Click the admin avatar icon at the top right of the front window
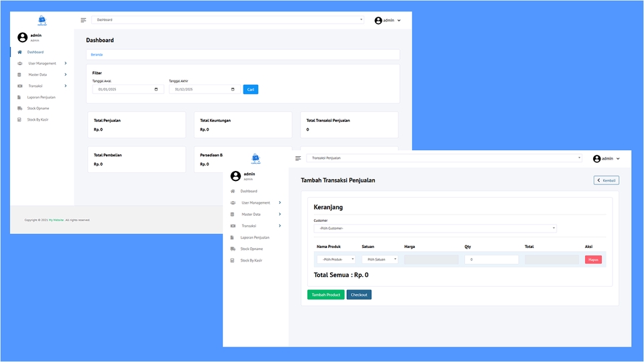Image resolution: width=644 pixels, height=362 pixels. (596, 159)
